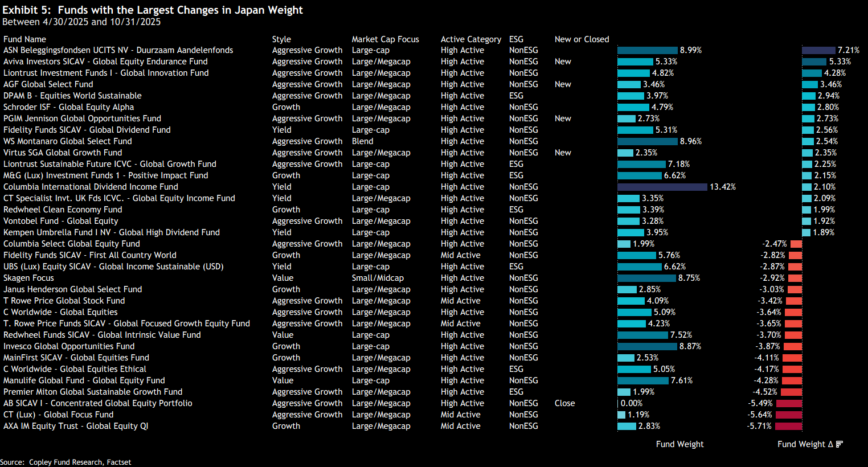The image size is (868, 467).
Task: Click the Fund Name column header
Action: [x=24, y=39]
